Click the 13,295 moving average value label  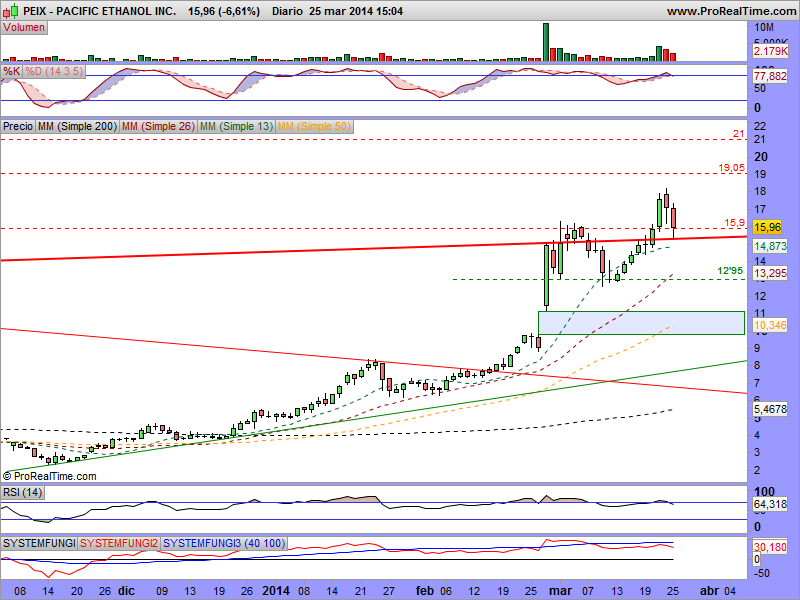pos(770,273)
